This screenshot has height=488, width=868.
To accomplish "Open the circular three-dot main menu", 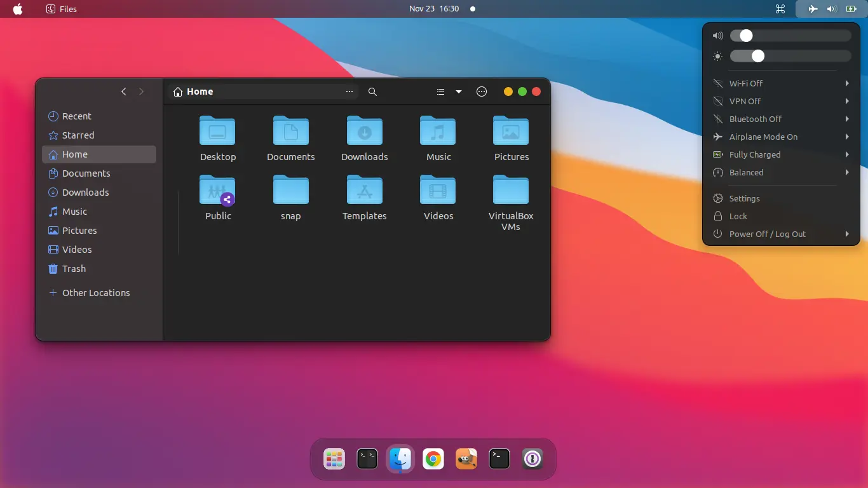I will coord(482,91).
